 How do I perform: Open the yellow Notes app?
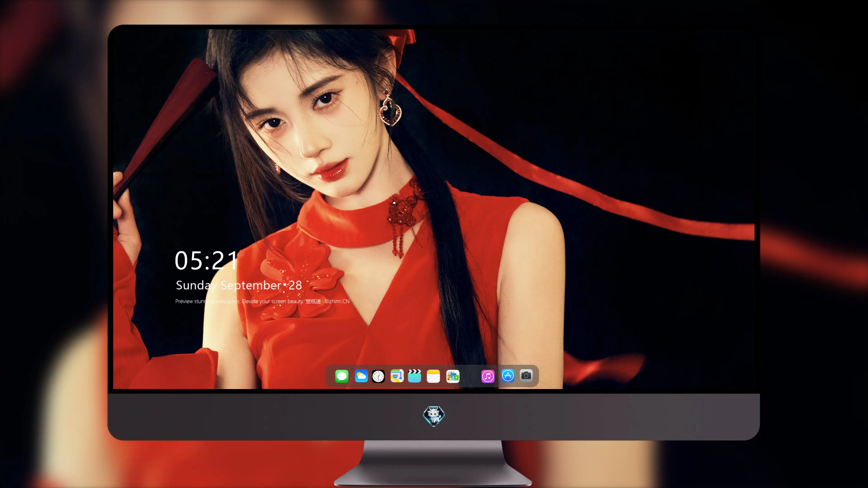click(433, 376)
